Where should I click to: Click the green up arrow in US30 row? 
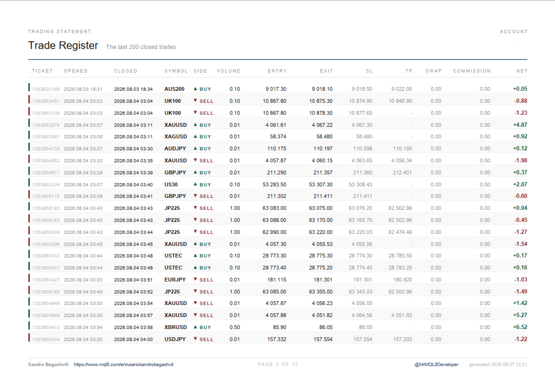pos(195,184)
